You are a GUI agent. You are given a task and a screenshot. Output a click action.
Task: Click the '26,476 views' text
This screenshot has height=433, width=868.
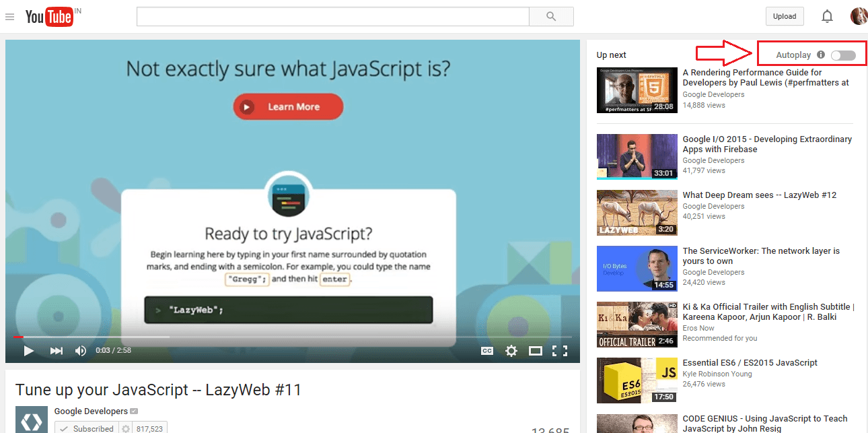click(704, 385)
